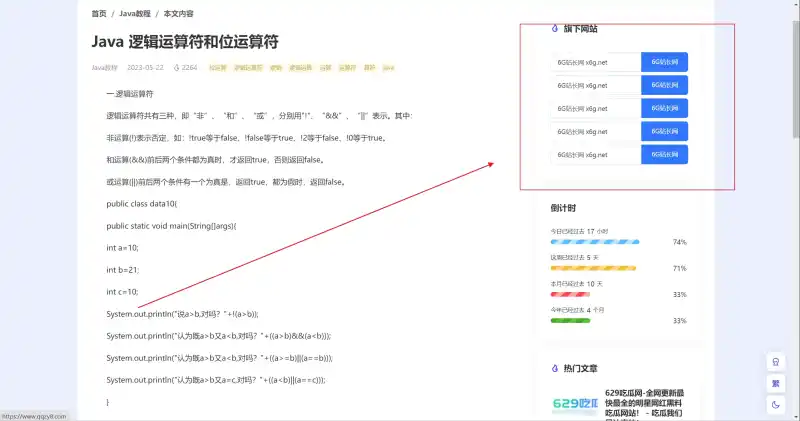800x421 pixels.
Task: Click the publish date 2023-05-22
Action: [x=145, y=67]
